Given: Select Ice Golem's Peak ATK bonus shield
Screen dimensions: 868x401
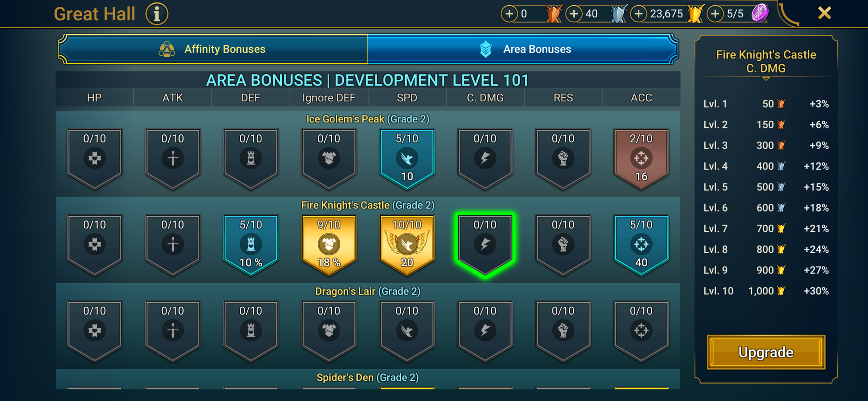Looking at the screenshot, I should 173,159.
